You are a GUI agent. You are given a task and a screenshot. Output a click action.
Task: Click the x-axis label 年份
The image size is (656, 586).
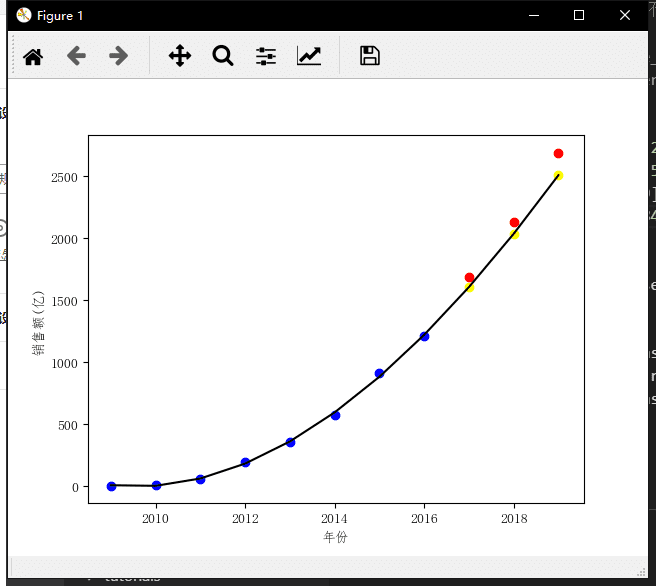[x=335, y=538]
